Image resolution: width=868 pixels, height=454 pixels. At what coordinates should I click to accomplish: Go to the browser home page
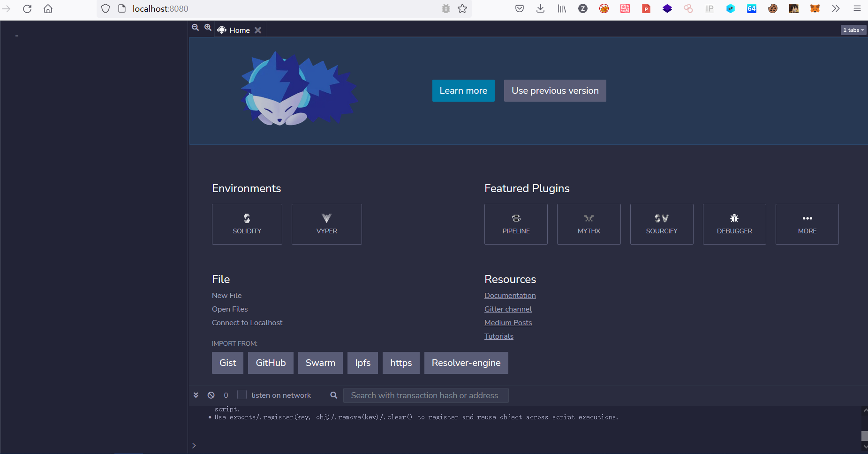[48, 8]
